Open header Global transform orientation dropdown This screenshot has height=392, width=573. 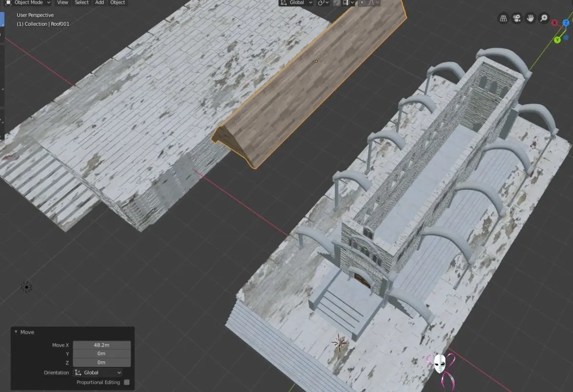pyautogui.click(x=296, y=2)
